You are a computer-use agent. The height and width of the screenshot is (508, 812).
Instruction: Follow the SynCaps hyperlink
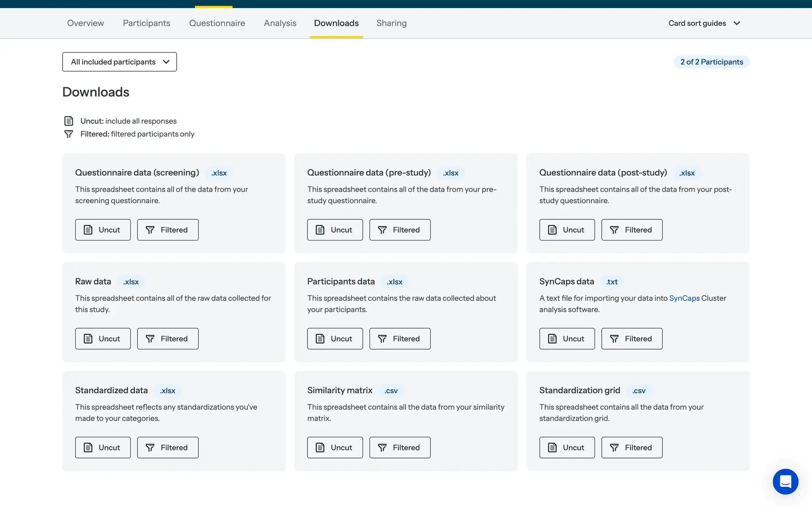click(x=684, y=298)
